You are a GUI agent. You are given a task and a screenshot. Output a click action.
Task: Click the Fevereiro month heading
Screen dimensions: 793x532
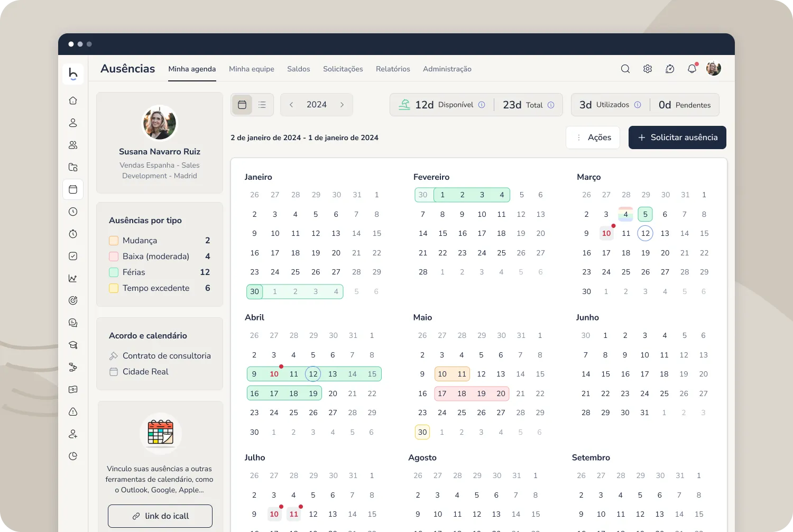pos(431,177)
